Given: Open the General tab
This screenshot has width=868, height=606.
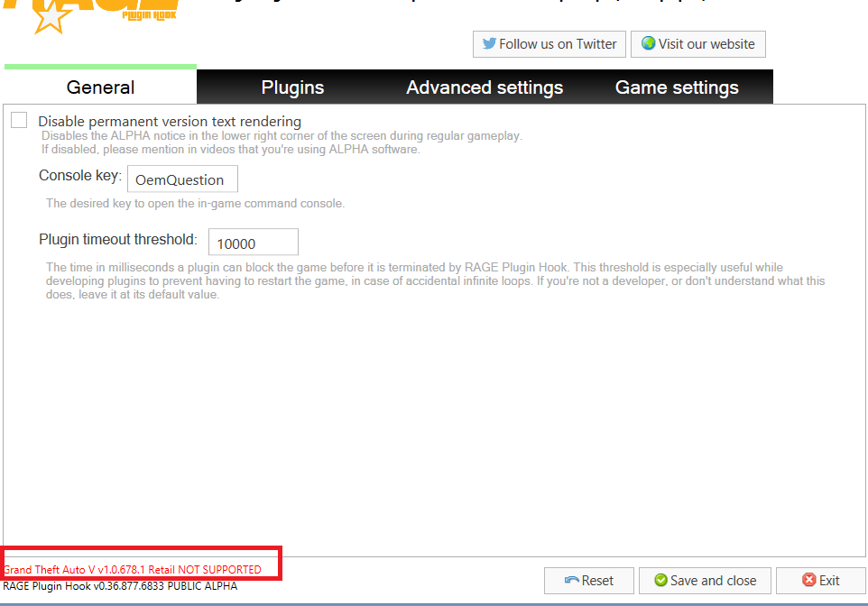Looking at the screenshot, I should [100, 87].
